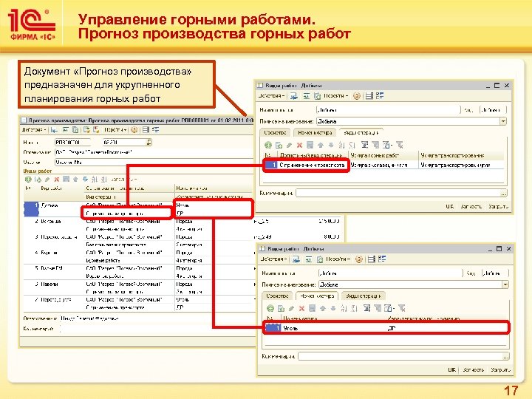Image resolution: width=532 pixels, height=399 pixels.
Task: Open Действия menu in window listing operation types
Action: pos(270,96)
